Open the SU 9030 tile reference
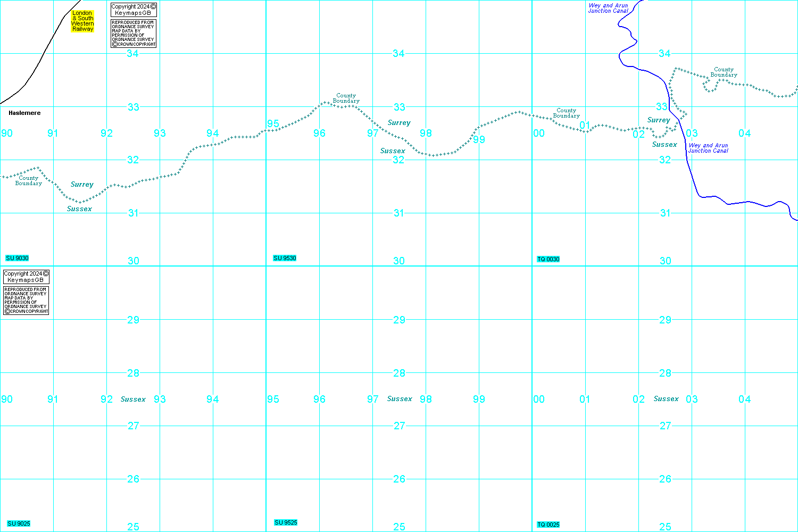Image resolution: width=798 pixels, height=532 pixels. point(17,258)
